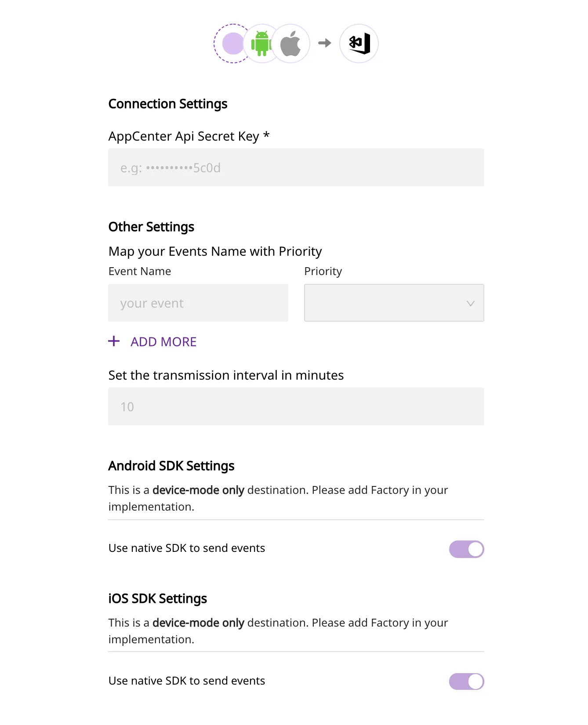The width and height of the screenshot is (588, 725).
Task: Click the Android SDK Settings heading
Action: pyautogui.click(x=171, y=466)
